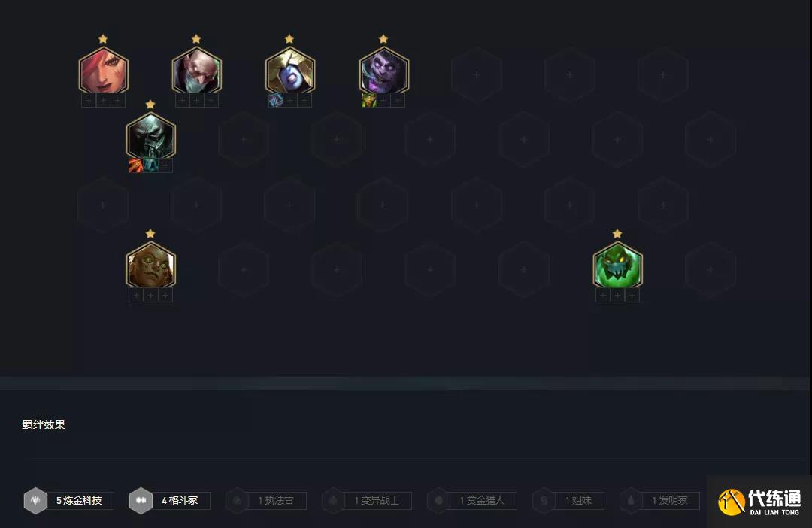Select Urgot's teal second item
Viewport: 812px width, 528px height.
coord(150,165)
